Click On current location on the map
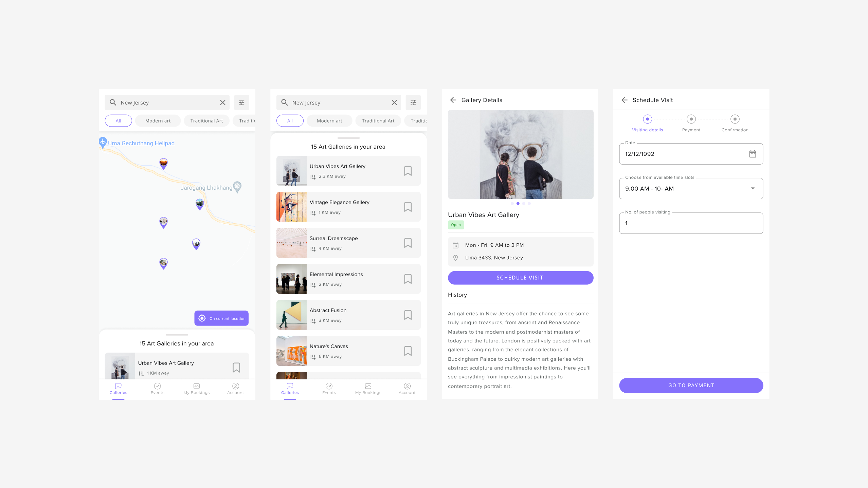The height and width of the screenshot is (488, 868). (221, 318)
